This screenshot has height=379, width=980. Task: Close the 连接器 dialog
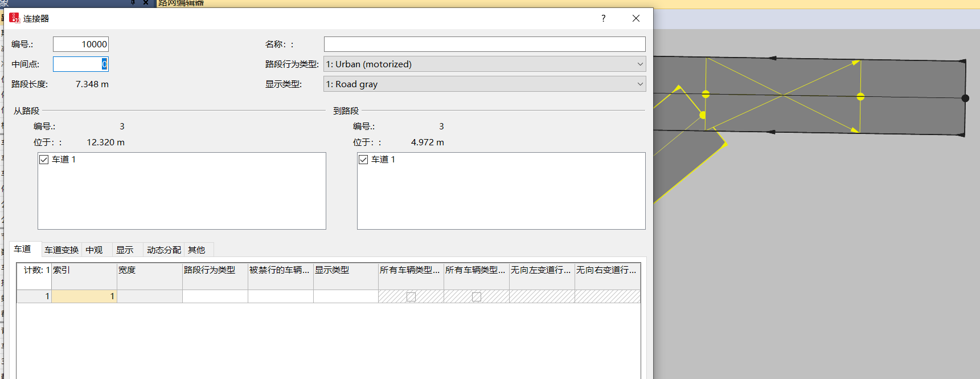coord(636,18)
